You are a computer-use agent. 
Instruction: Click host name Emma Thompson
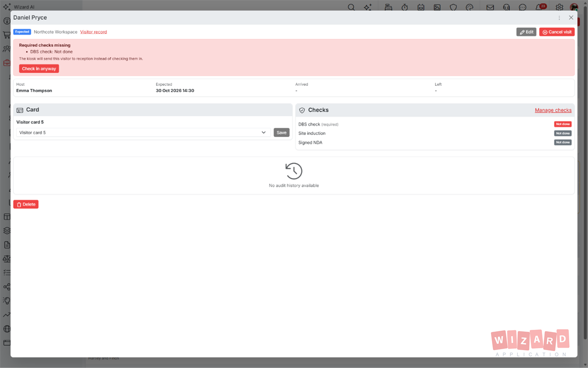(x=34, y=91)
